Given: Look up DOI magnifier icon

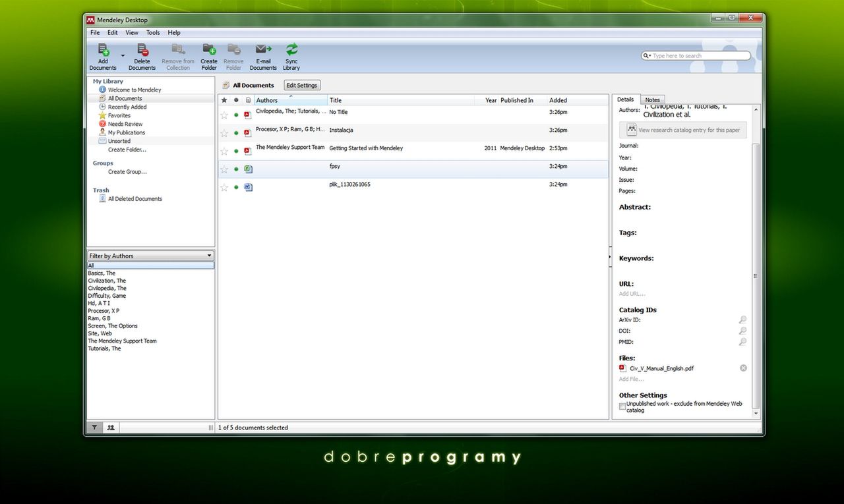Looking at the screenshot, I should point(742,331).
